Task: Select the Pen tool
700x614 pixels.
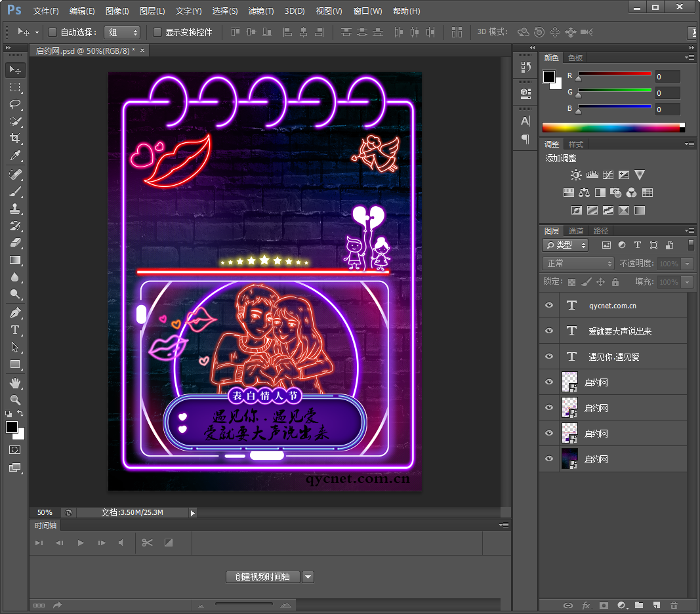Action: point(15,313)
